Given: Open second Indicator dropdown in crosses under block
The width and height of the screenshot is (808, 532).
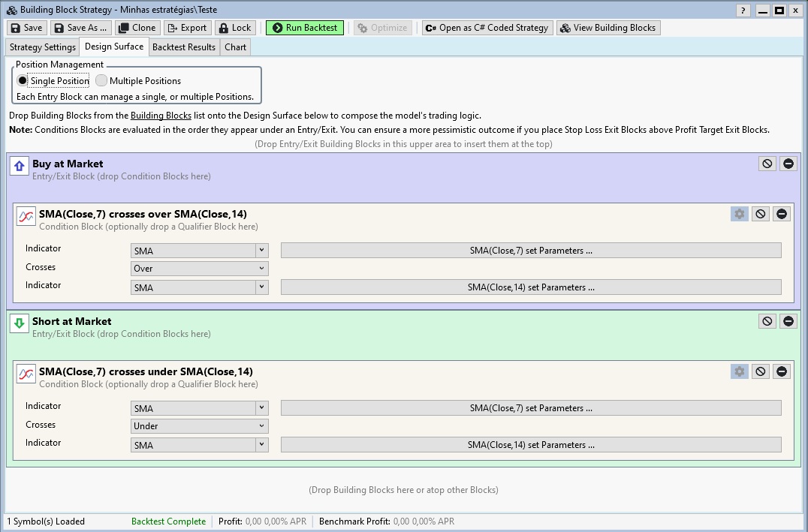Looking at the screenshot, I should (200, 445).
